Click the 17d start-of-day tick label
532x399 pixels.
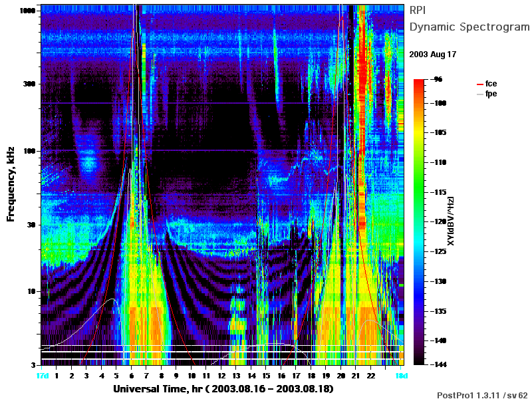click(42, 376)
